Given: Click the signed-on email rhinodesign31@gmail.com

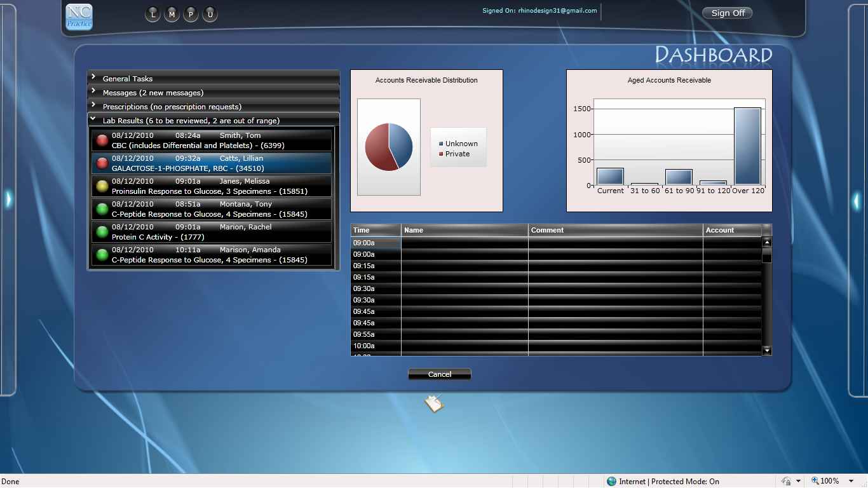Looking at the screenshot, I should pos(557,11).
